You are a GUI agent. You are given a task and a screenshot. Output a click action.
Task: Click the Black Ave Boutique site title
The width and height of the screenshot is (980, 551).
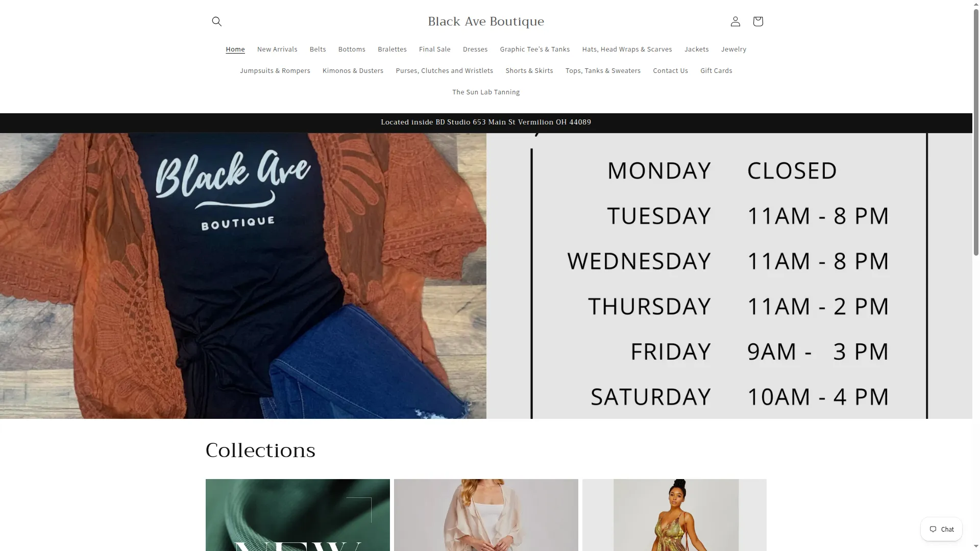click(x=486, y=21)
